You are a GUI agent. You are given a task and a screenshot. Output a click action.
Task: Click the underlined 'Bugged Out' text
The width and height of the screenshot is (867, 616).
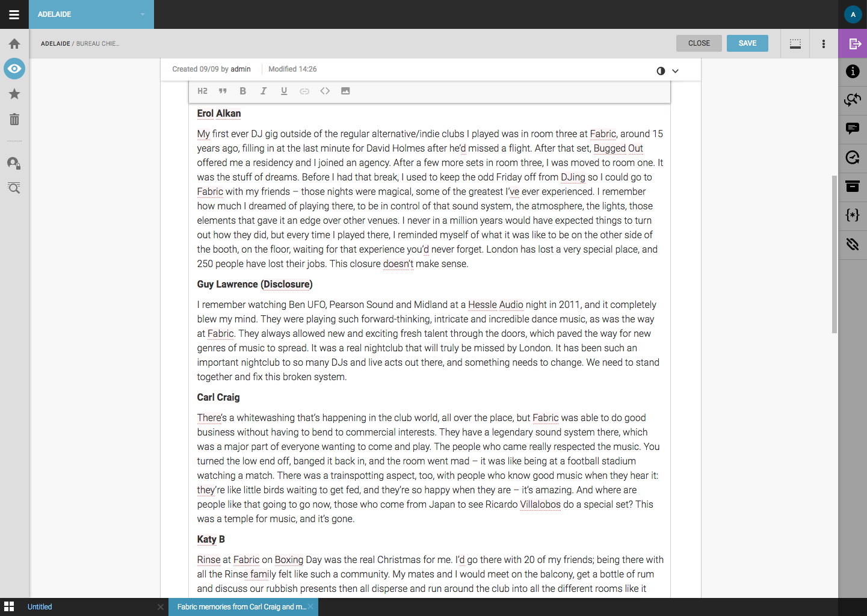619,149
